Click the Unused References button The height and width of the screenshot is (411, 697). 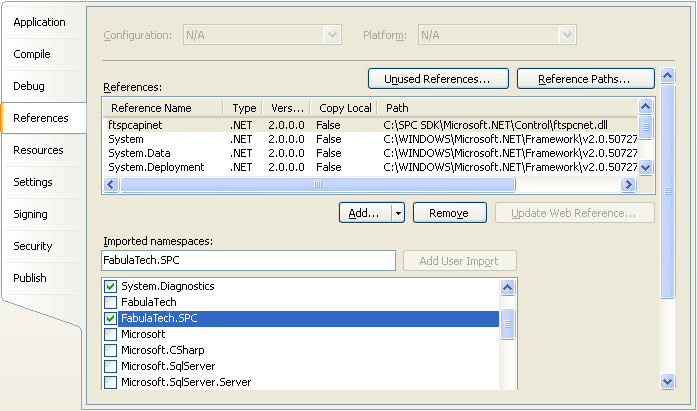(x=438, y=79)
